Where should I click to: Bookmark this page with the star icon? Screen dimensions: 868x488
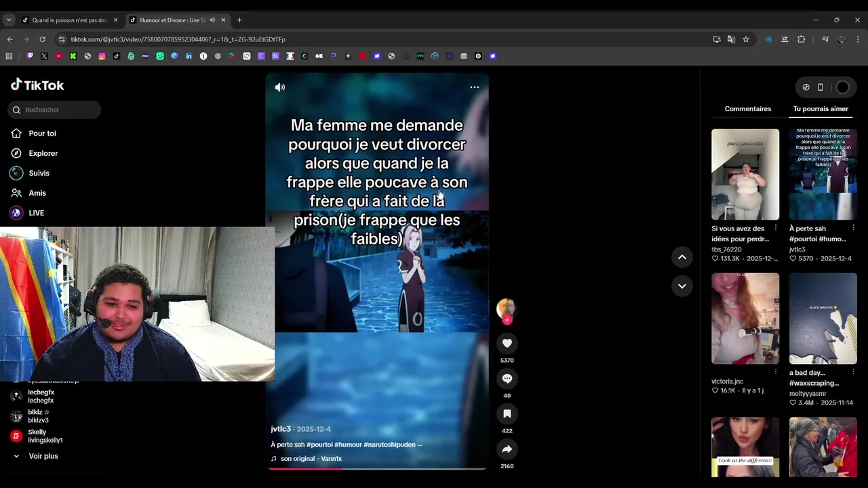[x=746, y=39]
